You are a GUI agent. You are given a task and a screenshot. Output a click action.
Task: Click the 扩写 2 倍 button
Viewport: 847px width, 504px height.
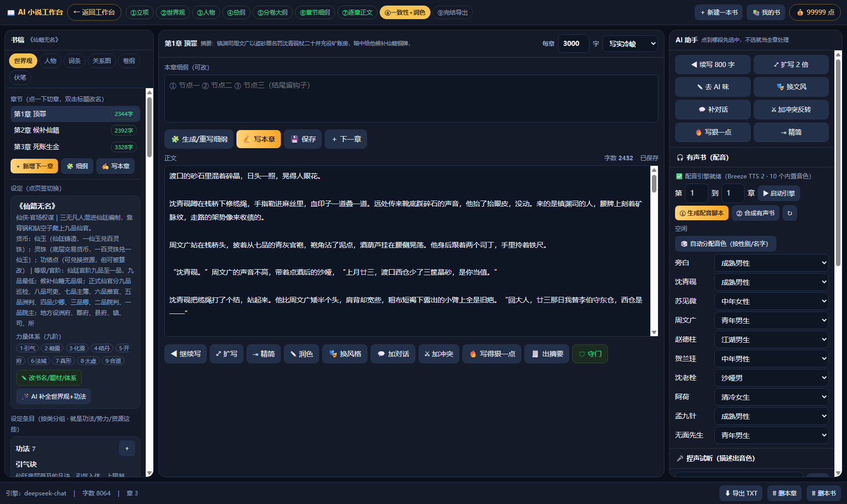click(x=791, y=65)
